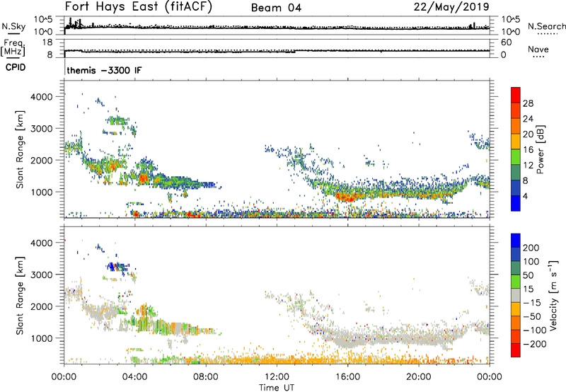Pick the green 15–50 velocity colorbar segment
Image resolution: width=566 pixels, height=392 pixels.
coord(516,282)
